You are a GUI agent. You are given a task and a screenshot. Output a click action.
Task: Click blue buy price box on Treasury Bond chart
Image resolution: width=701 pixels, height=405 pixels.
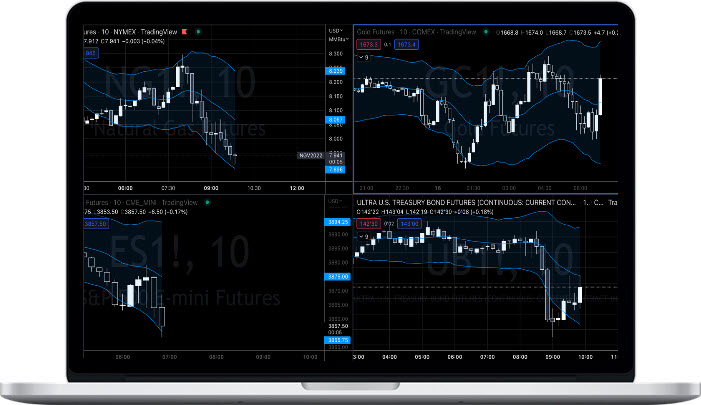point(408,224)
